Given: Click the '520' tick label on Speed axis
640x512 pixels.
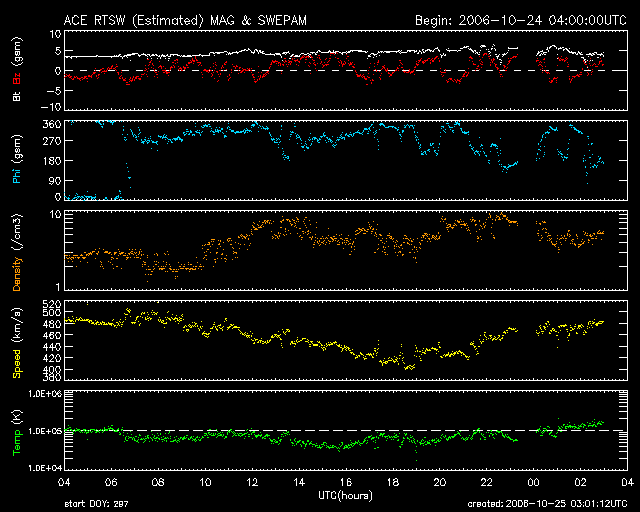Looking at the screenshot, I should 52,304.
